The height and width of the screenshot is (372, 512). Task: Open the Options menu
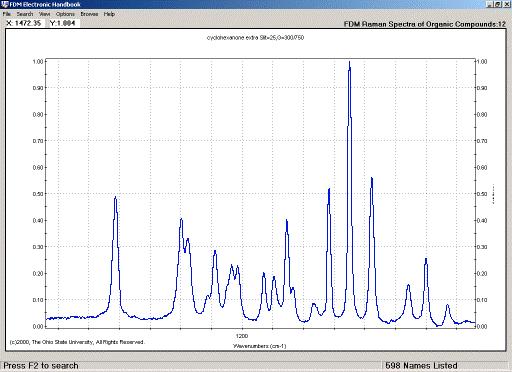[x=65, y=14]
